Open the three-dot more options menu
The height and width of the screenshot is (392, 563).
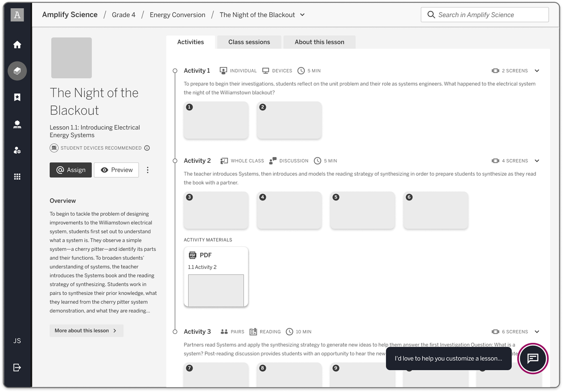148,170
